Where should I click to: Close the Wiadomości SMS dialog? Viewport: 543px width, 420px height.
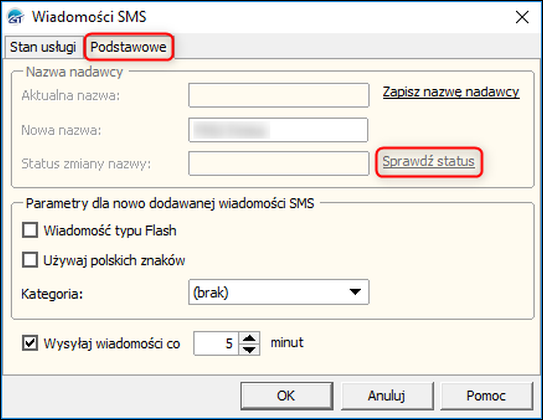coord(522,17)
